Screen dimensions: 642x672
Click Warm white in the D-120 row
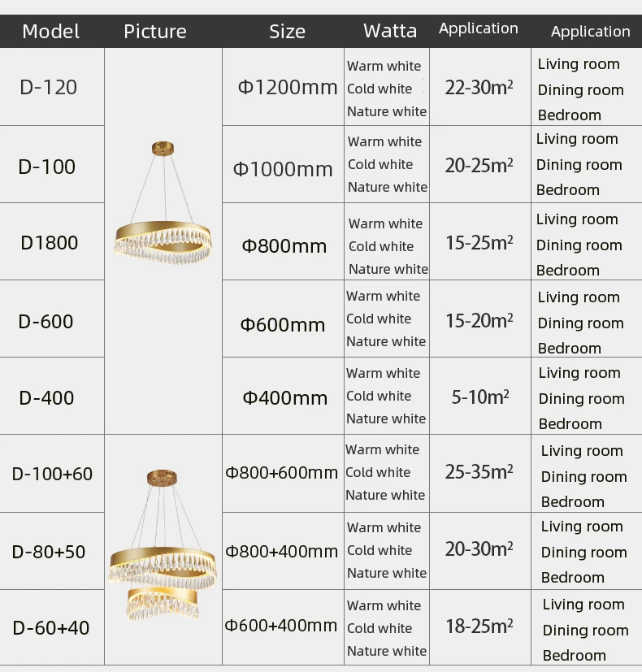tap(384, 66)
